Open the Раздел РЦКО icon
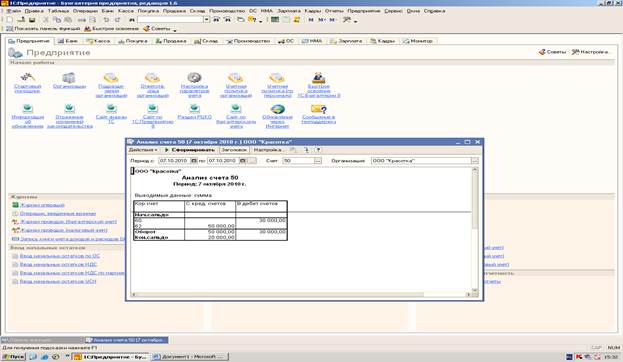Screen dimensions: 623x362 coord(194,108)
